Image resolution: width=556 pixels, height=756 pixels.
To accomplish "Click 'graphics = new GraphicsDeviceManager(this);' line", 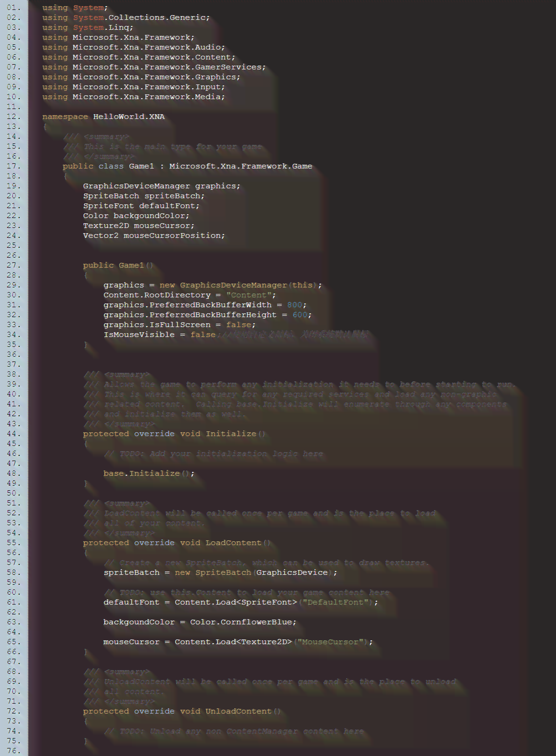I will pos(213,285).
